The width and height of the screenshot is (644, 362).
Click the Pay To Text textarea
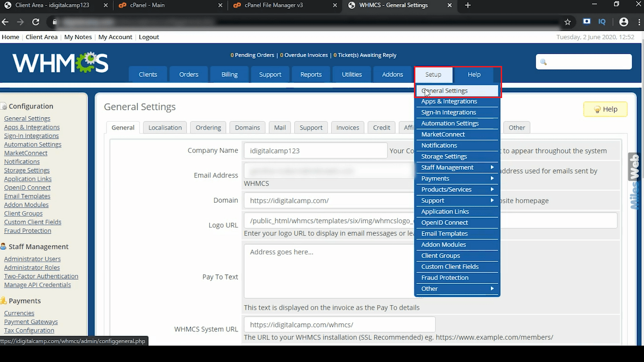coord(329,271)
